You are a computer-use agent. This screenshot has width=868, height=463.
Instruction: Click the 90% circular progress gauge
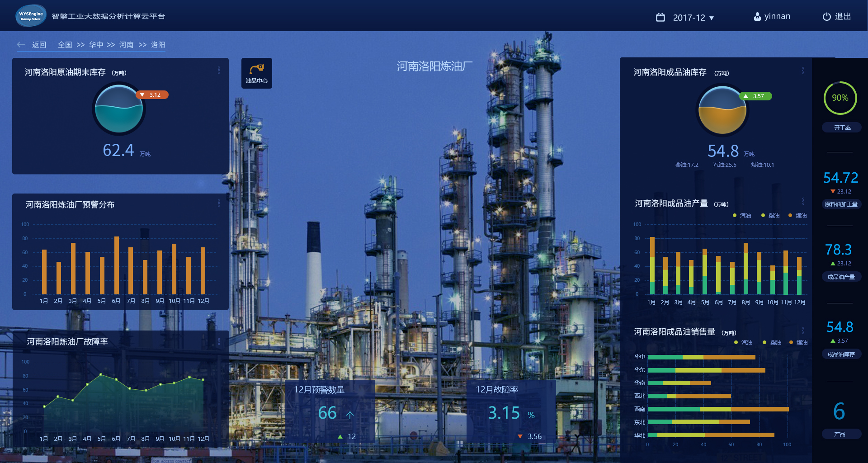pyautogui.click(x=840, y=98)
